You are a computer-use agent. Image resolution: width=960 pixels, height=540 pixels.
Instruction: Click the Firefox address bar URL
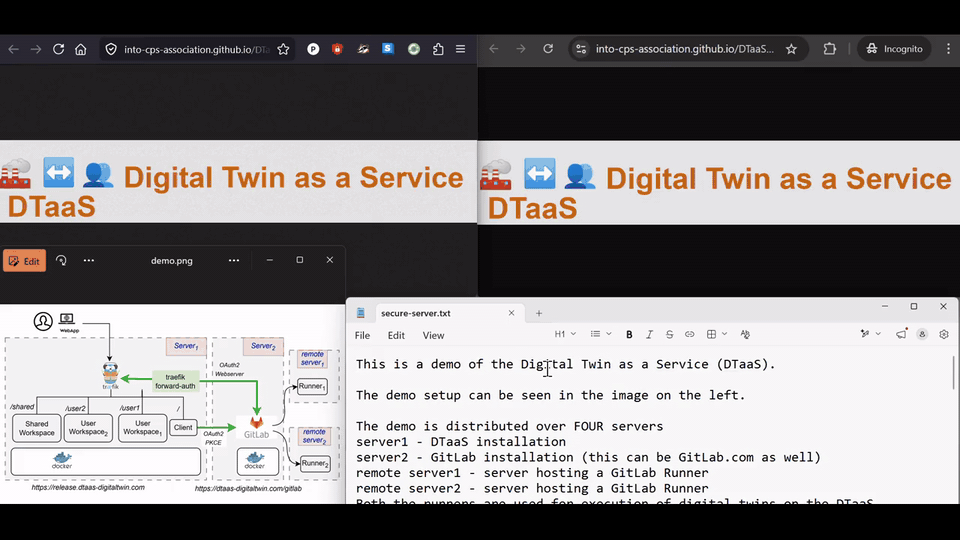(197, 50)
